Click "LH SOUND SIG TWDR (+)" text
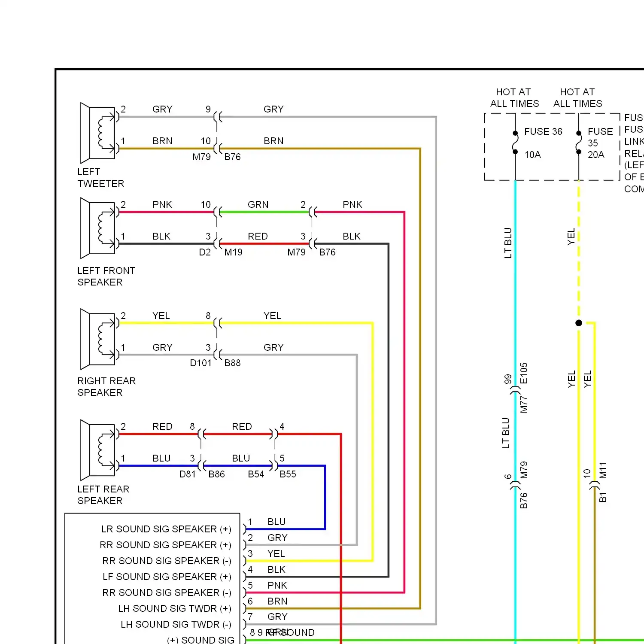The image size is (644, 644). (175, 609)
